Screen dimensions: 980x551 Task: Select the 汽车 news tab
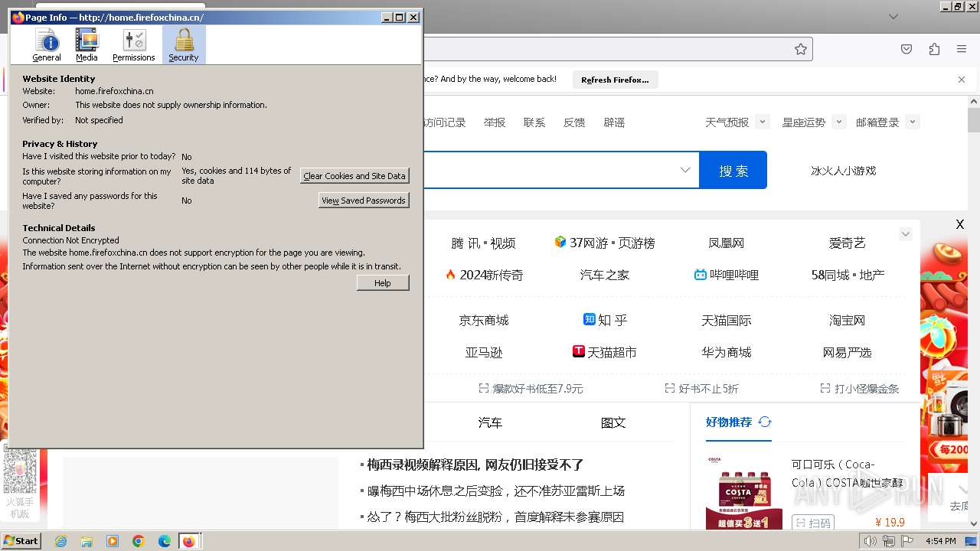click(490, 422)
